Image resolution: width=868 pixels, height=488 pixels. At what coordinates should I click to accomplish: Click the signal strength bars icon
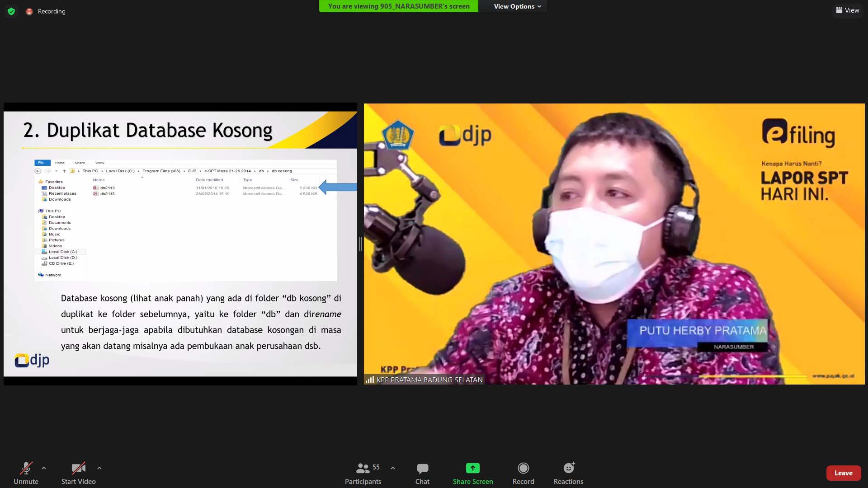[370, 380]
